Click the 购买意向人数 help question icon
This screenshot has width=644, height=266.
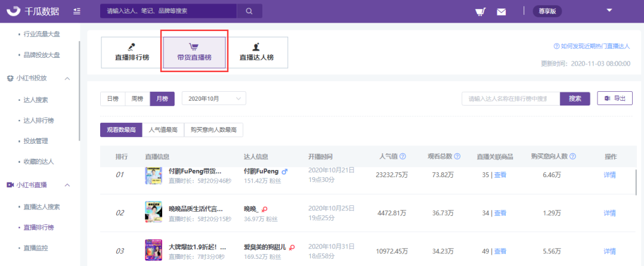[x=572, y=156]
